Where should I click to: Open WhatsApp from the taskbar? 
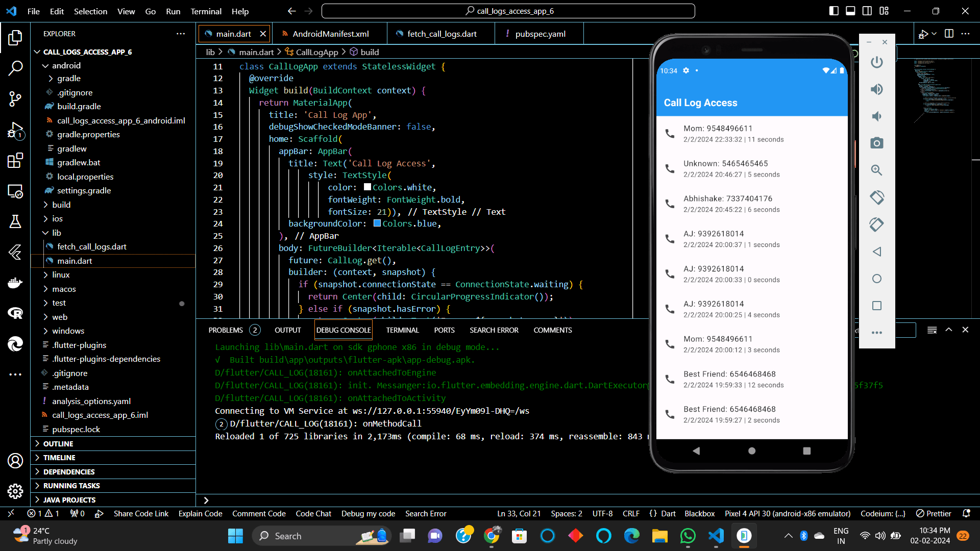tap(688, 536)
